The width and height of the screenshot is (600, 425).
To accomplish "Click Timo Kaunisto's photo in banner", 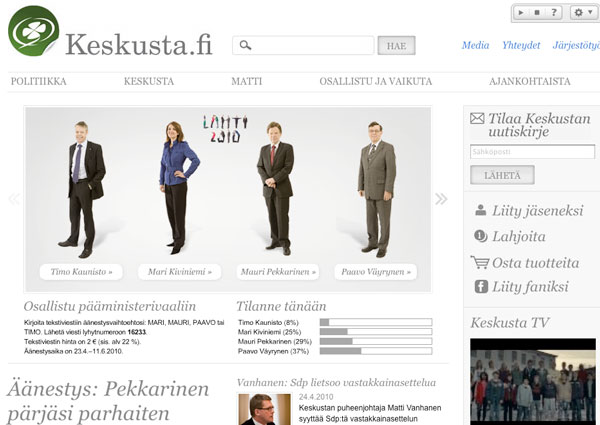I will 82,189.
